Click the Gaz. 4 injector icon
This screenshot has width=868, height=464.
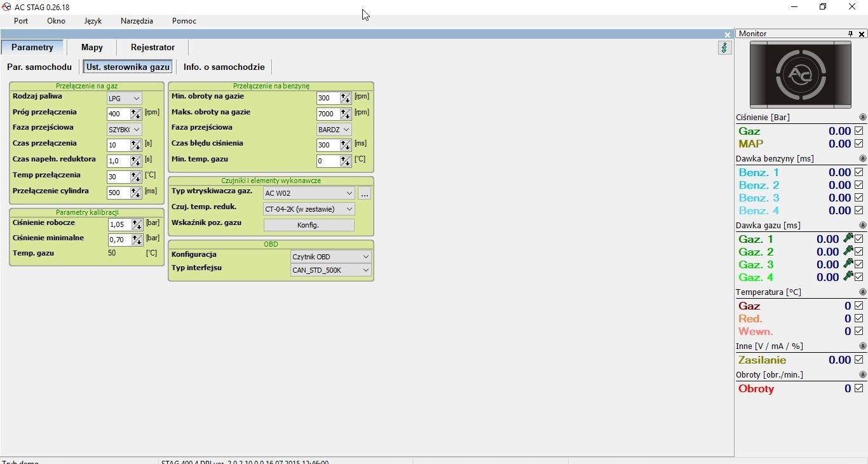(x=848, y=276)
